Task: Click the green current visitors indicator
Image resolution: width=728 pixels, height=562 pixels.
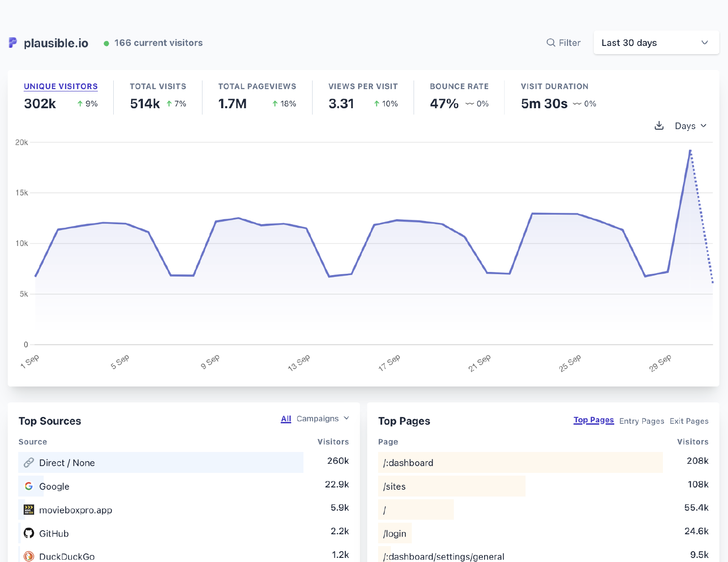Action: click(x=106, y=43)
